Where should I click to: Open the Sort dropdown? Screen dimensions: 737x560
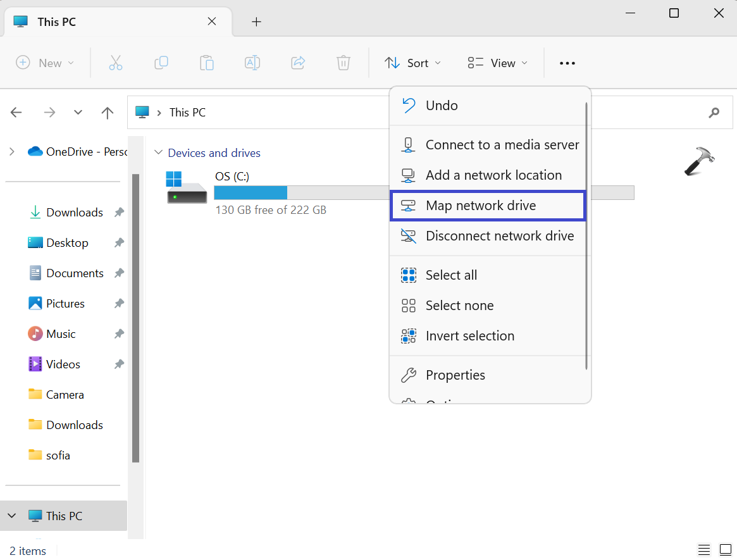412,63
